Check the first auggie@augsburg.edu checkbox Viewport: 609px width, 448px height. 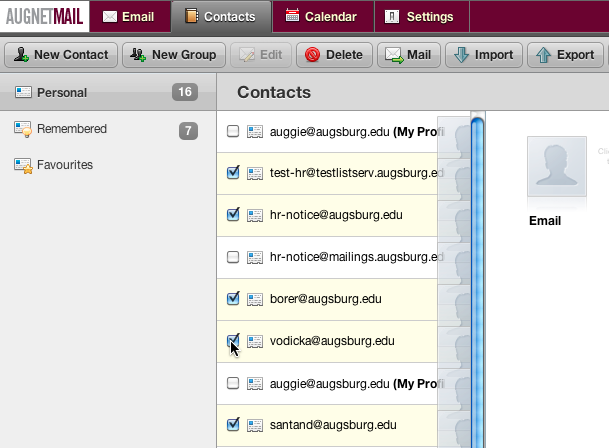pyautogui.click(x=233, y=131)
